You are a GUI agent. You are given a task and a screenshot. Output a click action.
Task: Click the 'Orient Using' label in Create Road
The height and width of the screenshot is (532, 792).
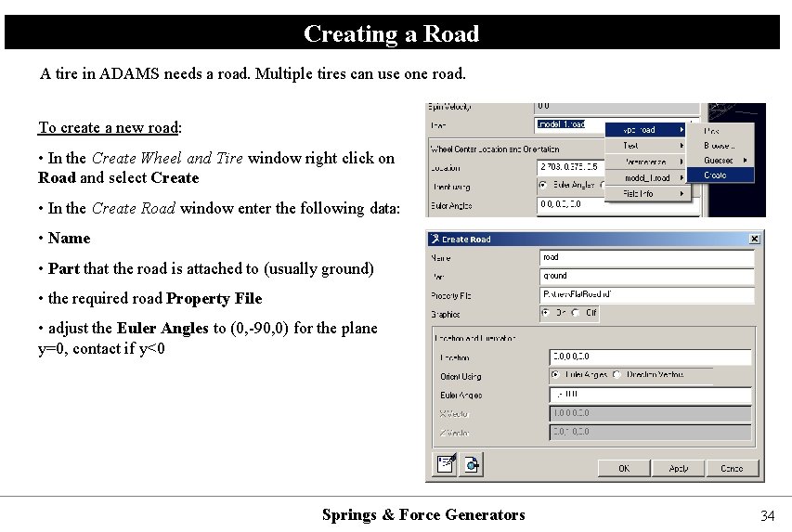pos(461,376)
